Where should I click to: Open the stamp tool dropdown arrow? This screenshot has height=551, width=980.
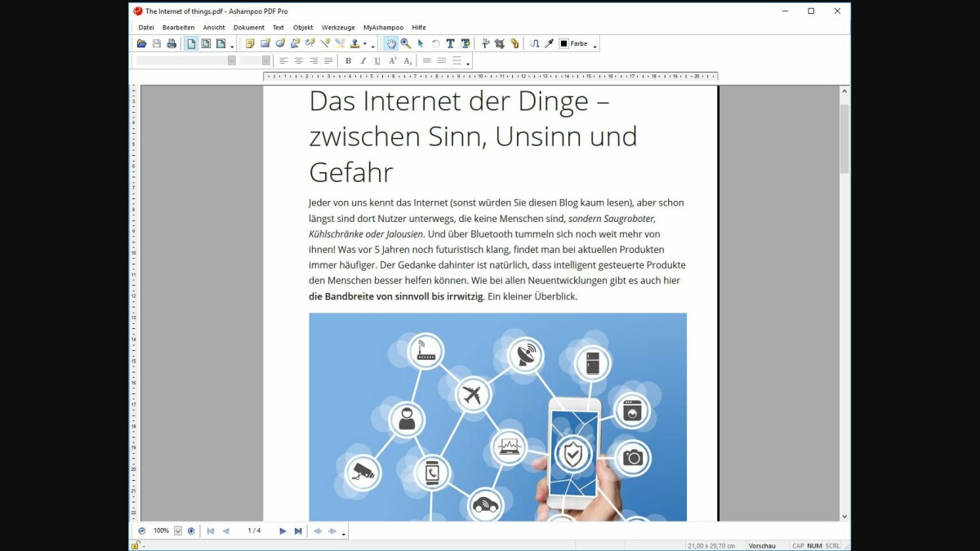366,43
